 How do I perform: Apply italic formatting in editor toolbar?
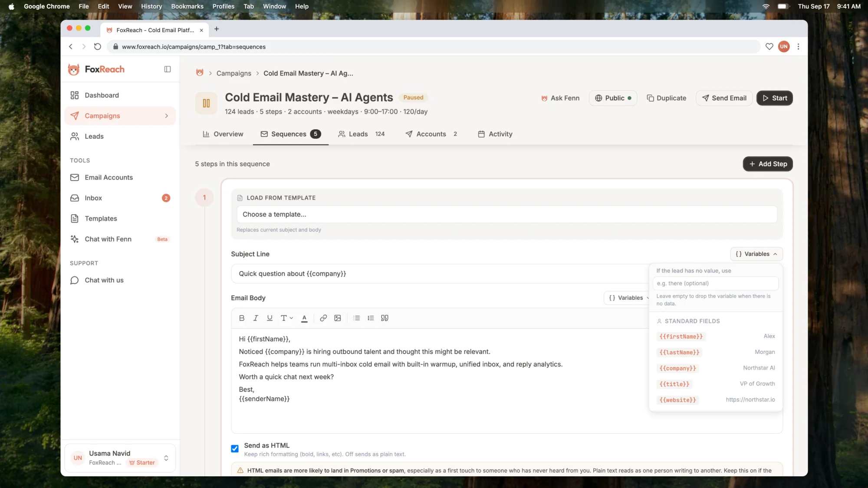point(256,318)
